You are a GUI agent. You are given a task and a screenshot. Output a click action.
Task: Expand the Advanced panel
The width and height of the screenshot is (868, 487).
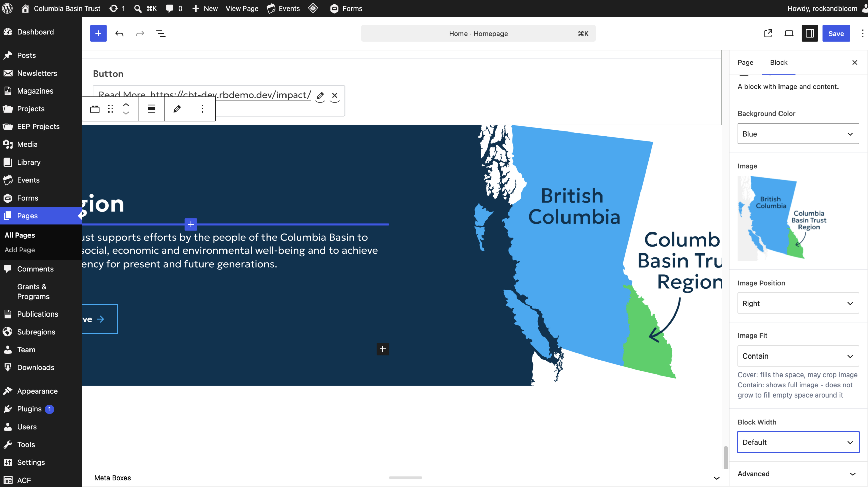(x=798, y=474)
